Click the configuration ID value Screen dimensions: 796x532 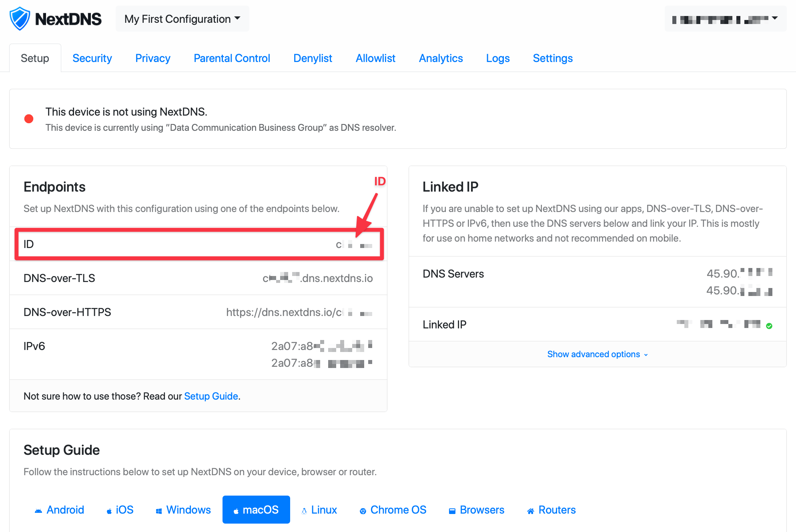(354, 244)
